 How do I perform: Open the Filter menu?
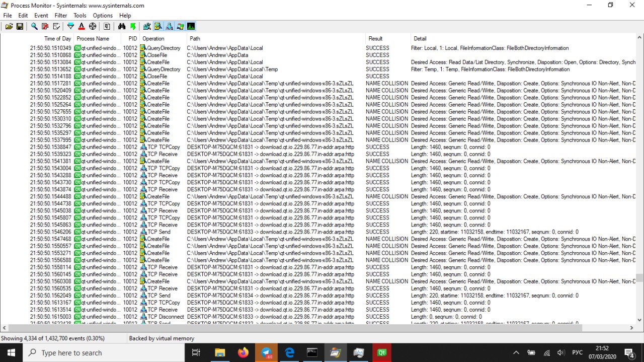click(61, 16)
